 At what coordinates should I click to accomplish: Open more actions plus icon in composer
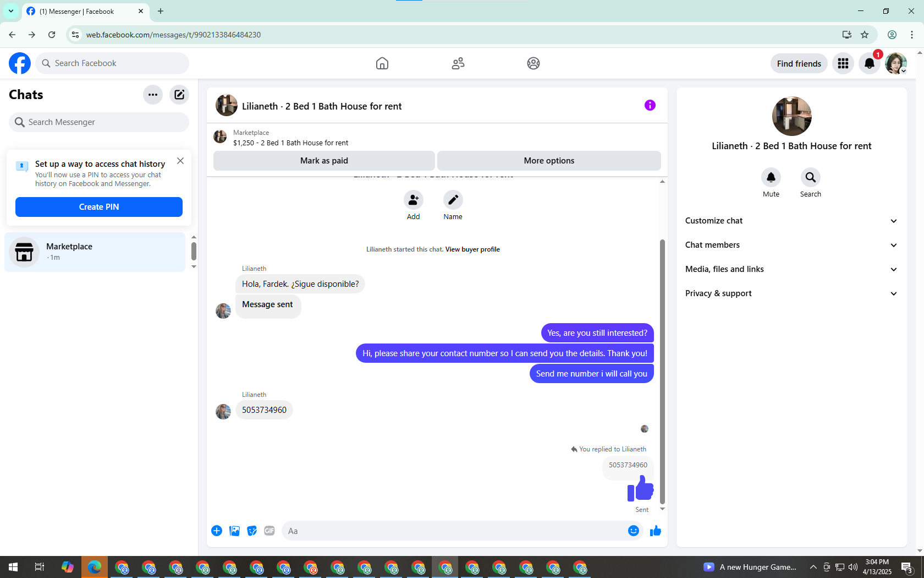coord(217,531)
